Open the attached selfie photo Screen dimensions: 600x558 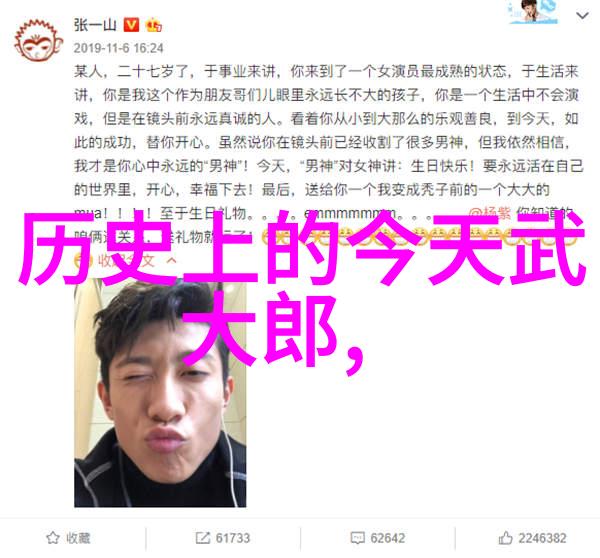160,393
